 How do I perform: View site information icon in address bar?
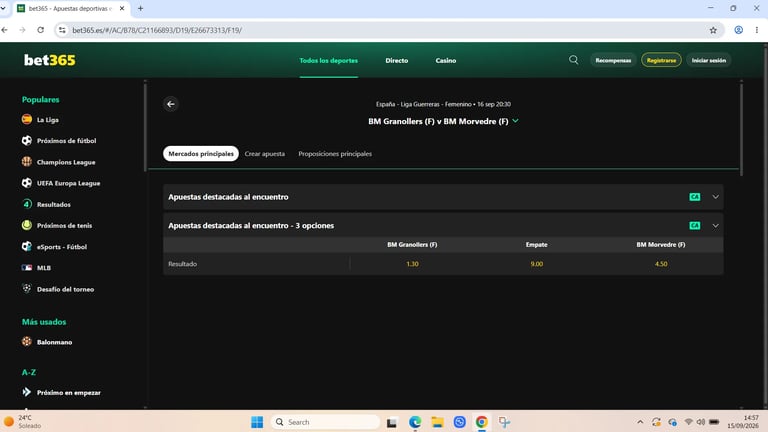pyautogui.click(x=62, y=30)
